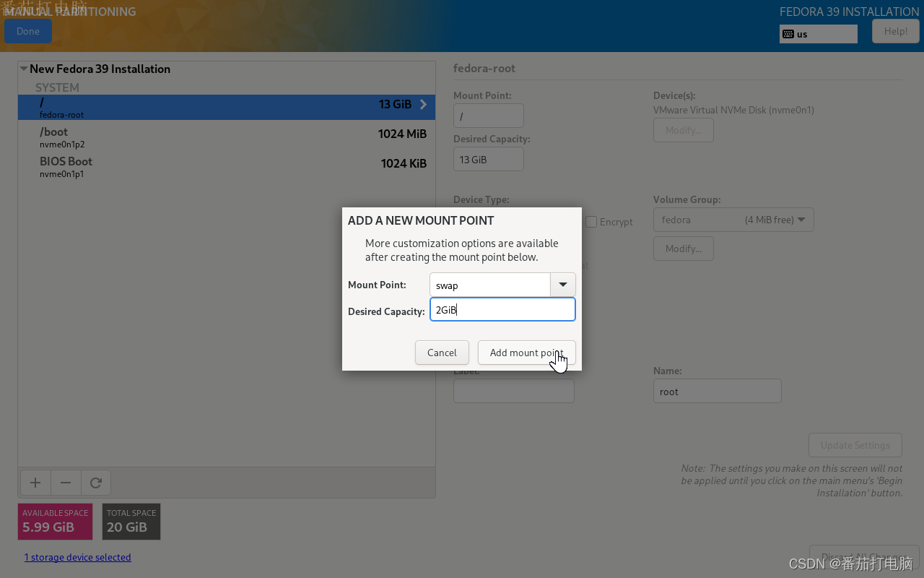Click the 1024 KiB size value
This screenshot has width=924, height=578.
[404, 163]
